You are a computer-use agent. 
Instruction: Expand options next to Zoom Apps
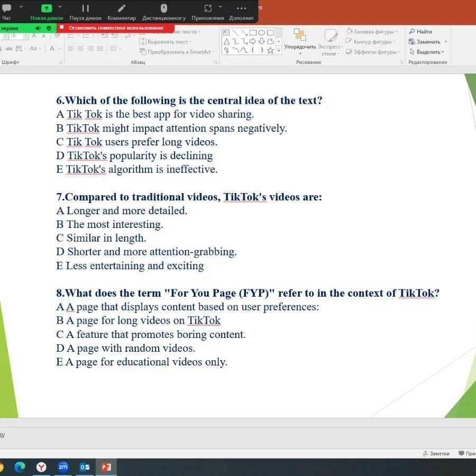click(221, 7)
